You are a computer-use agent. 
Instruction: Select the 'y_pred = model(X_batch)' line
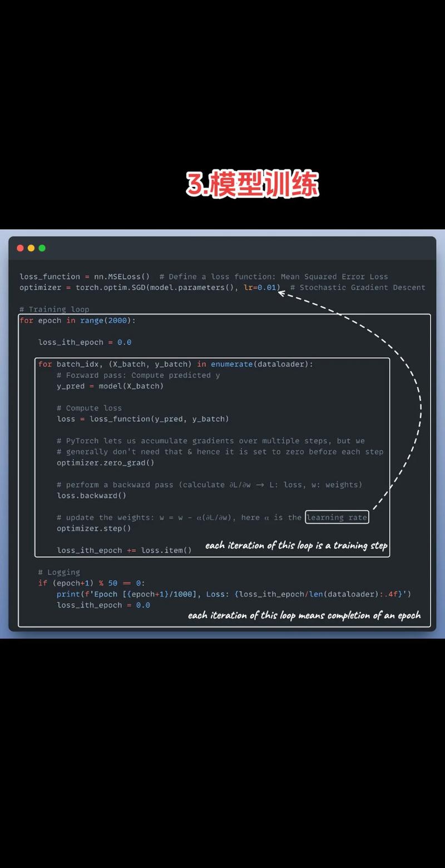pyautogui.click(x=109, y=386)
